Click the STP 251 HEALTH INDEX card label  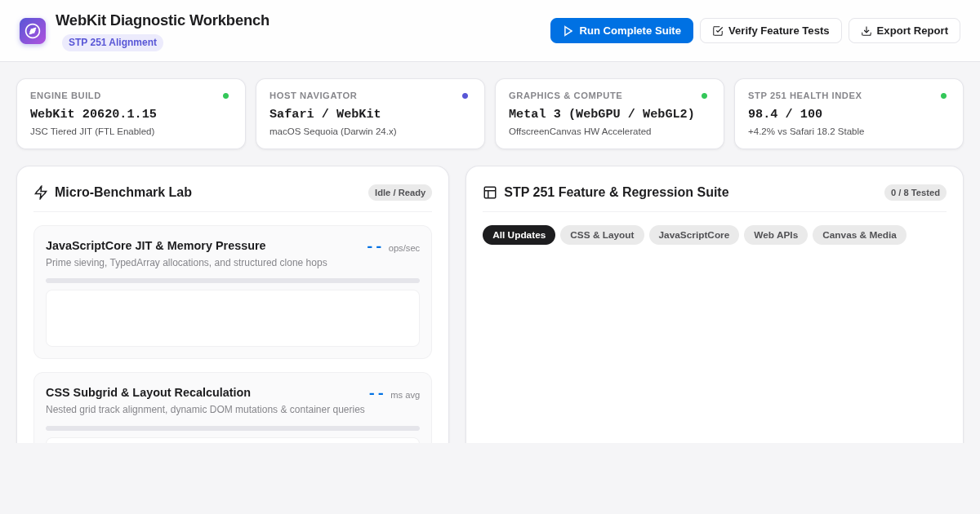805,95
